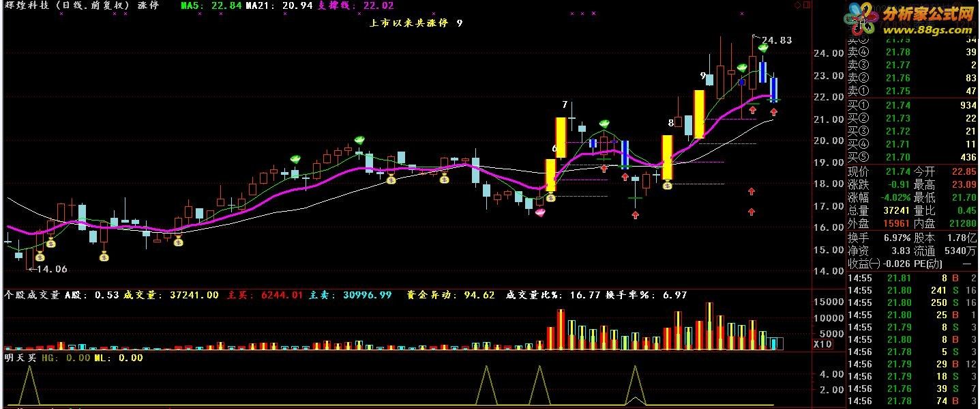Click the pink diamond marker below the candles

(540, 213)
